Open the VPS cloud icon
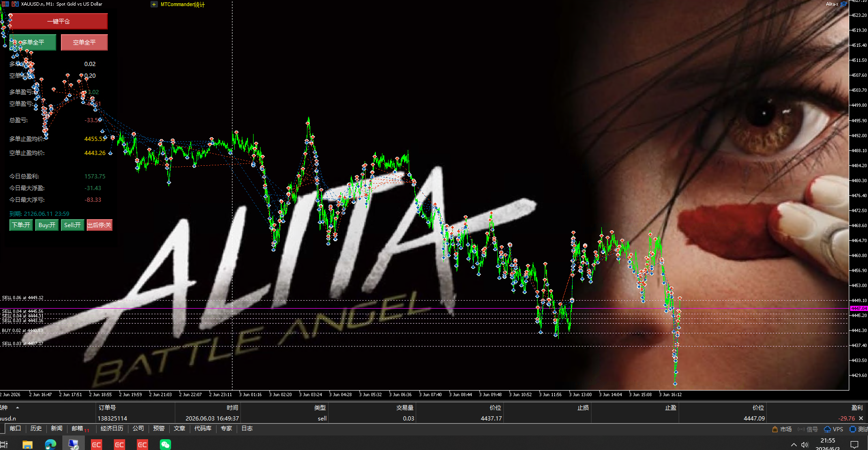 pyautogui.click(x=827, y=429)
